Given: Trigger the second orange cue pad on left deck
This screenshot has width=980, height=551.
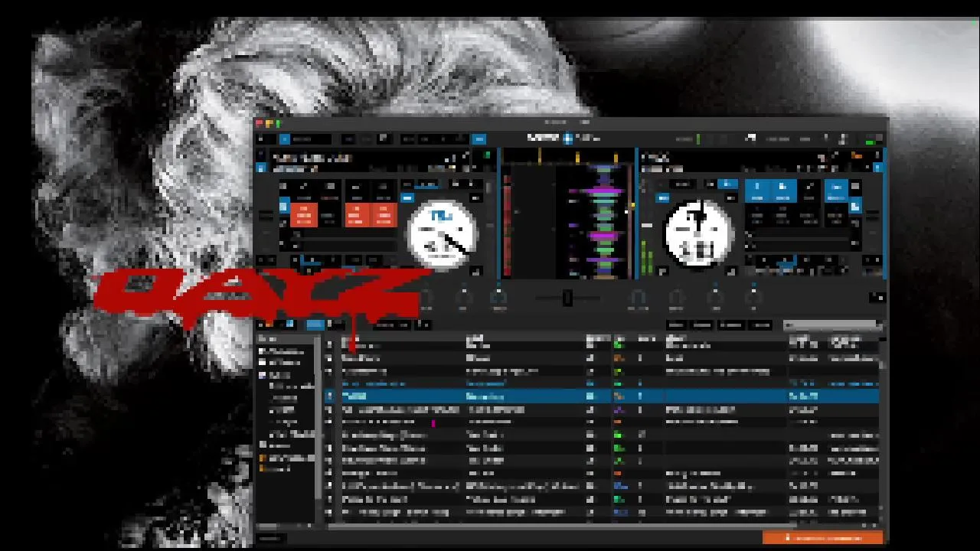Looking at the screenshot, I should pos(358,214).
